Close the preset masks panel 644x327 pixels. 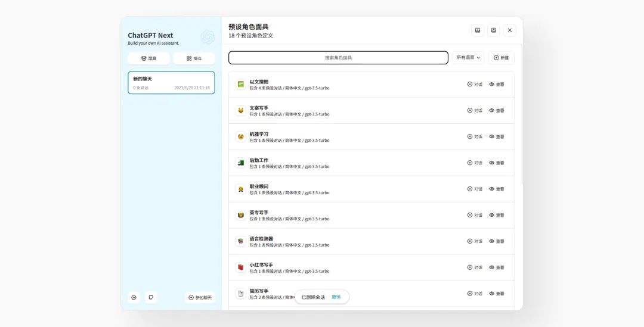(510, 30)
